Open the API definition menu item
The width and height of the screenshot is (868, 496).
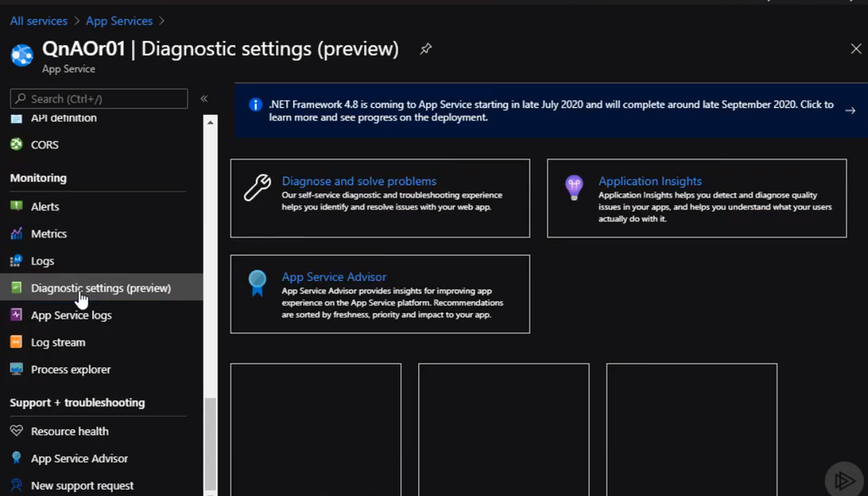tap(63, 118)
